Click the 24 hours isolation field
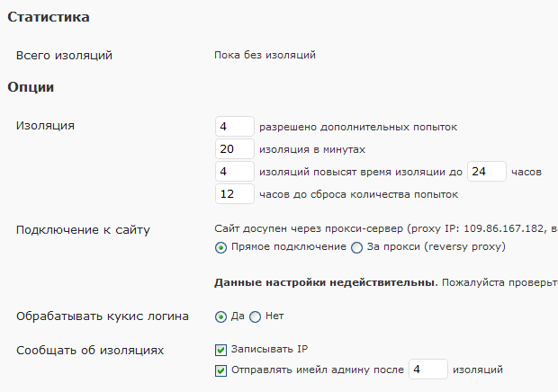Screen dimensions: 558x392 (487, 172)
